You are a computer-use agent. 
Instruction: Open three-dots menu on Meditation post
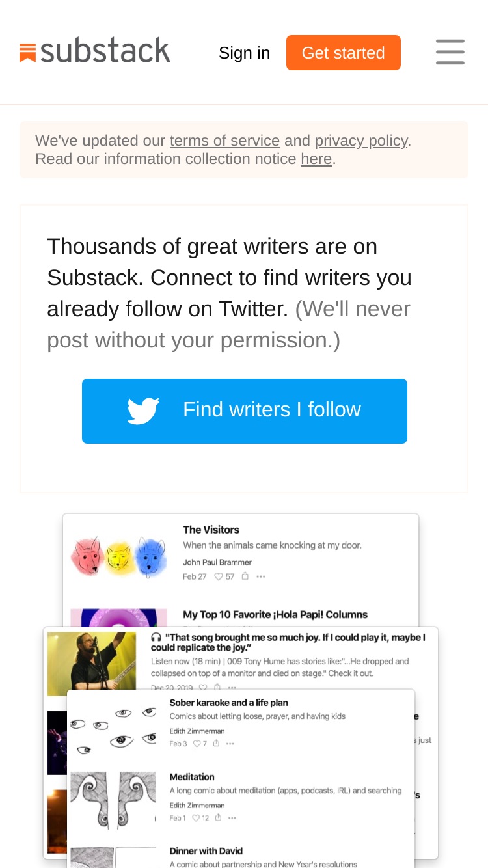(232, 818)
